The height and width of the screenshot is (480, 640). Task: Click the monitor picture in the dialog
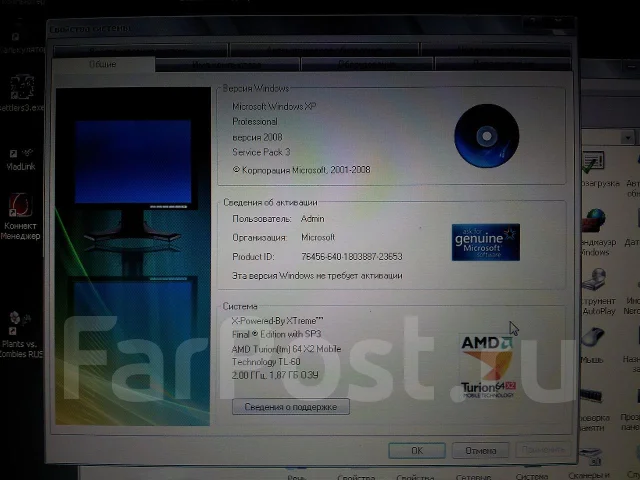tap(133, 256)
